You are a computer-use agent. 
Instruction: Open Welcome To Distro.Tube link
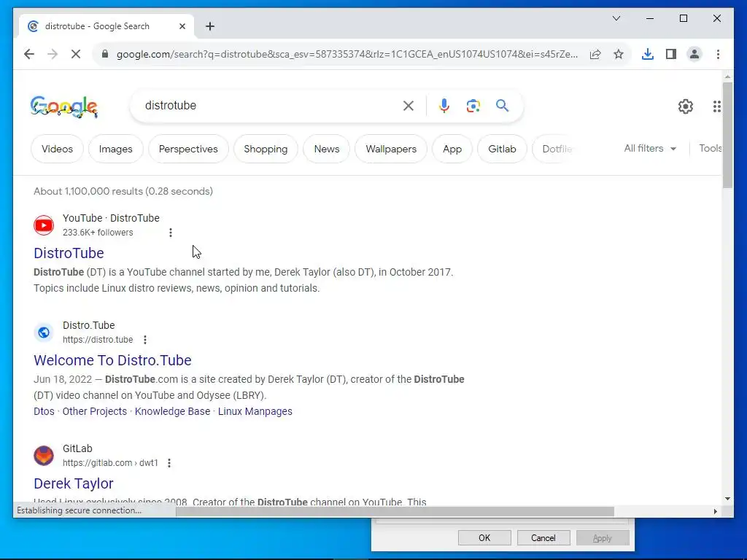(112, 360)
